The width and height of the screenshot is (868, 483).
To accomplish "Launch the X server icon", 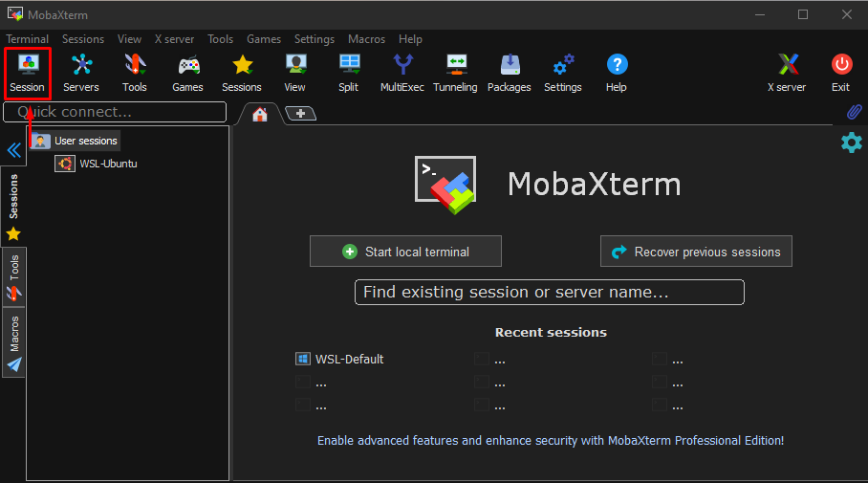I will (x=787, y=73).
